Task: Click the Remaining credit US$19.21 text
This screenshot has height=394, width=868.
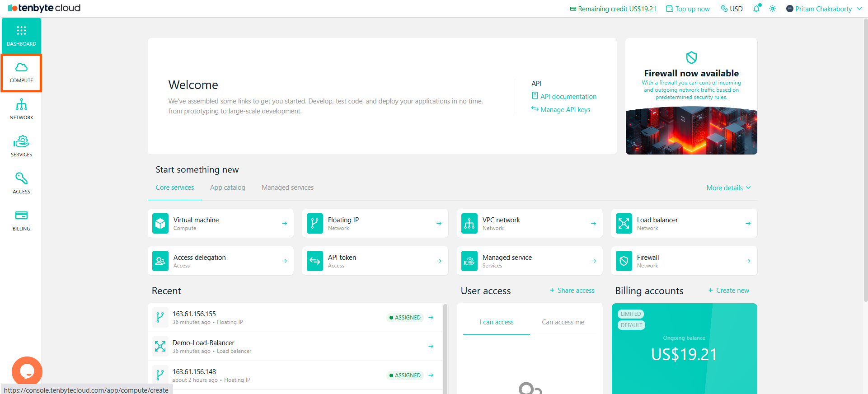Action: pos(613,9)
